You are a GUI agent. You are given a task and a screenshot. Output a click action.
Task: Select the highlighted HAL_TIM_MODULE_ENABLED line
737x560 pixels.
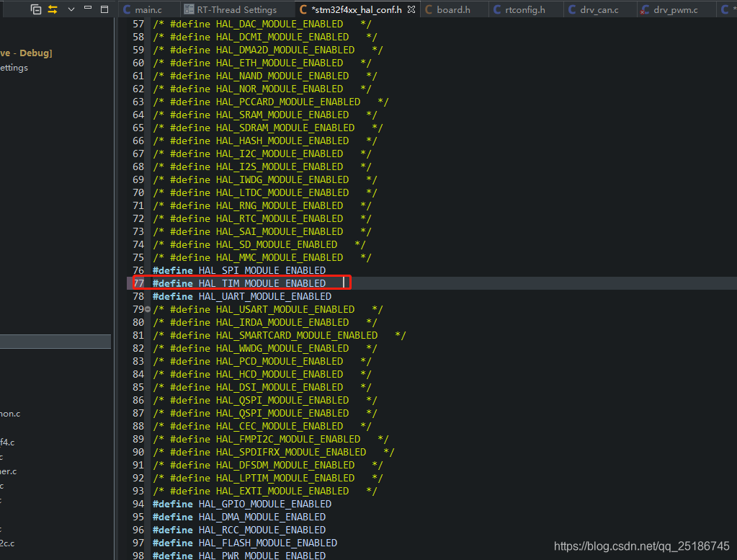tap(245, 283)
